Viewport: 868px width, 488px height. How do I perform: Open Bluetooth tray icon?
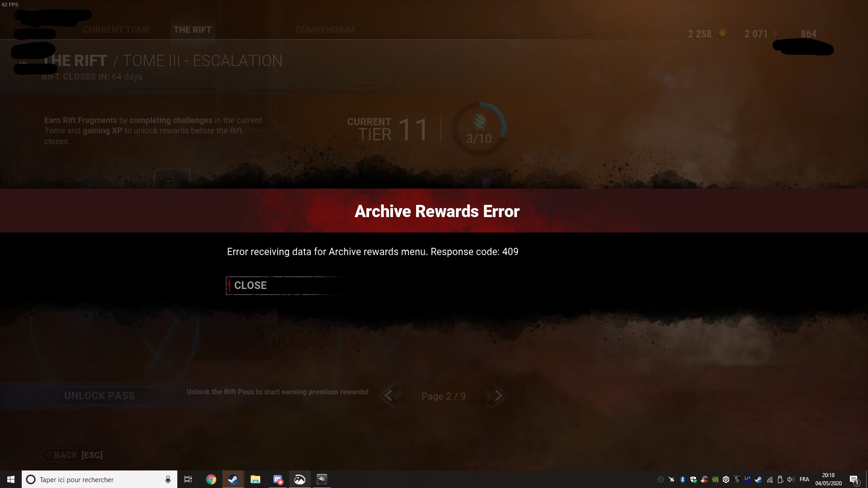683,479
